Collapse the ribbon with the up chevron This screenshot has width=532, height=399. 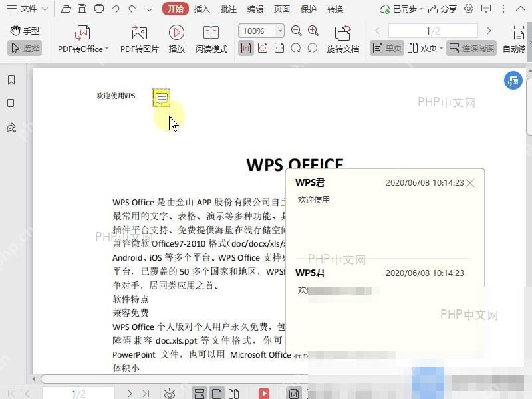[520, 9]
